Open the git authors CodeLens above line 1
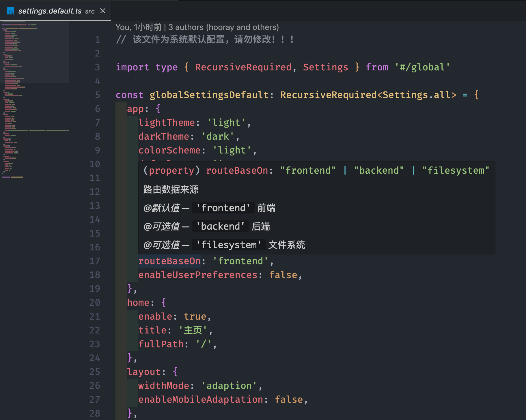Viewport: 526px width, 420px height. [197, 27]
